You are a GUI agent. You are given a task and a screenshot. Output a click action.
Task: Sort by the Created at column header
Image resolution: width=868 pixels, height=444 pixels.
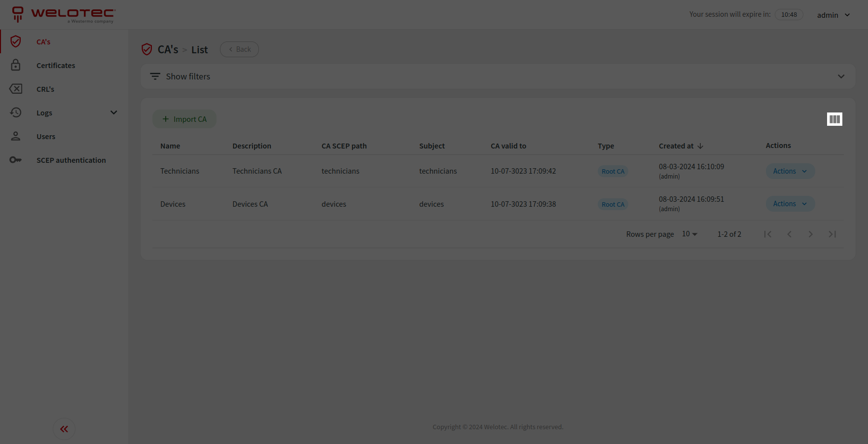coord(676,146)
